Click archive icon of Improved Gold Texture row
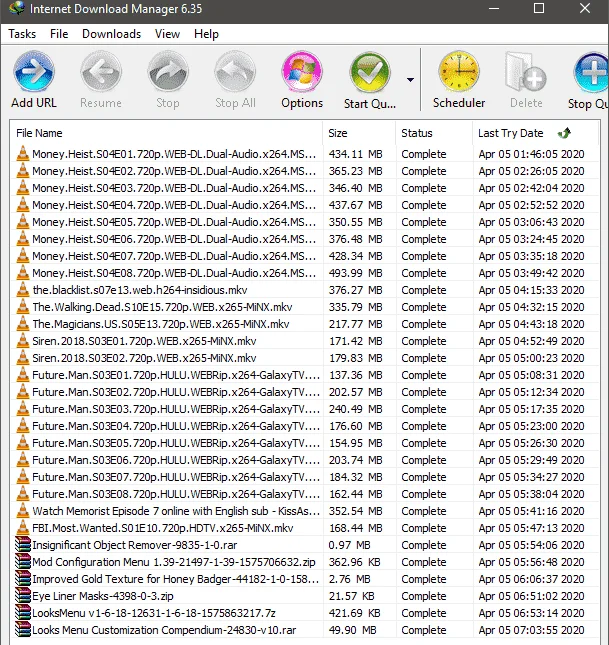Screen dimensions: 609x645 point(23,579)
